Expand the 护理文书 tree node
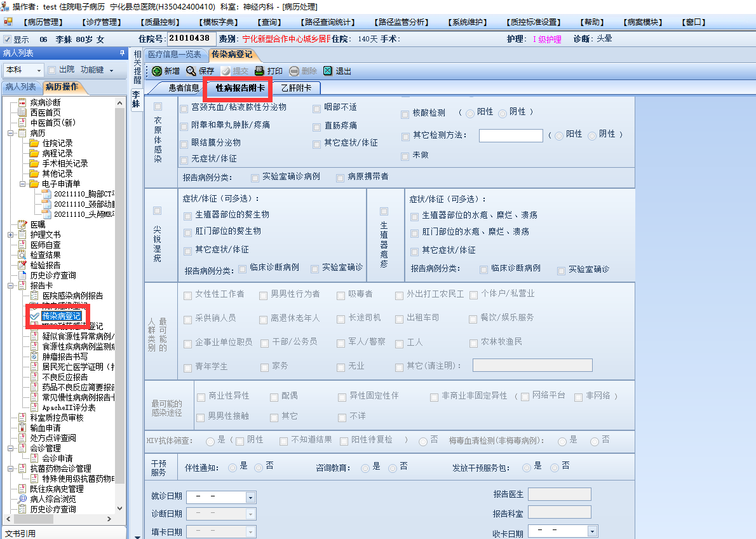Image resolution: width=756 pixels, height=539 pixels. (10, 235)
